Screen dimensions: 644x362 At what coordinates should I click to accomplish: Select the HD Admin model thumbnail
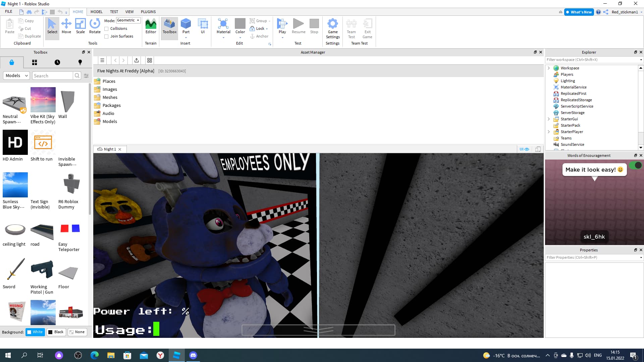tap(15, 142)
